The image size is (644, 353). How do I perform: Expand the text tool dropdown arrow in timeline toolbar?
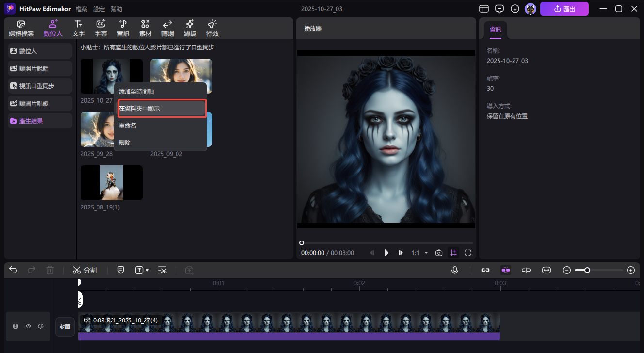coord(147,270)
